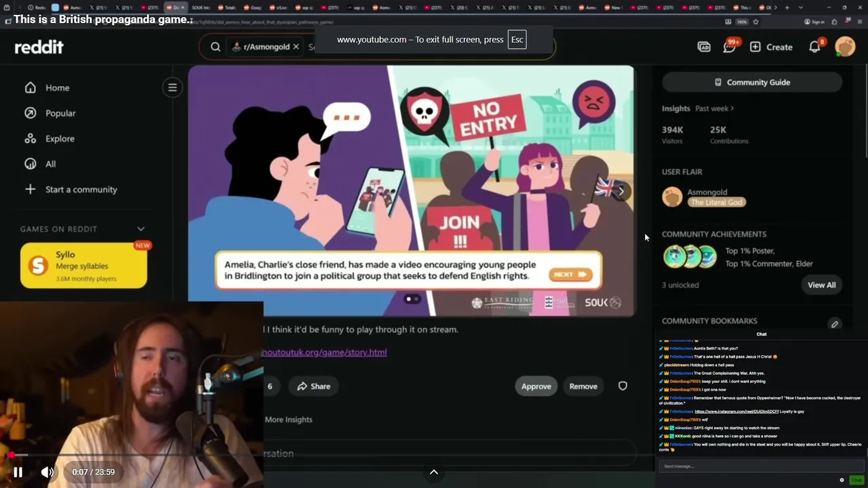Viewport: 868px width, 488px height.
Task: Open the story.html game link
Action: pos(324,352)
